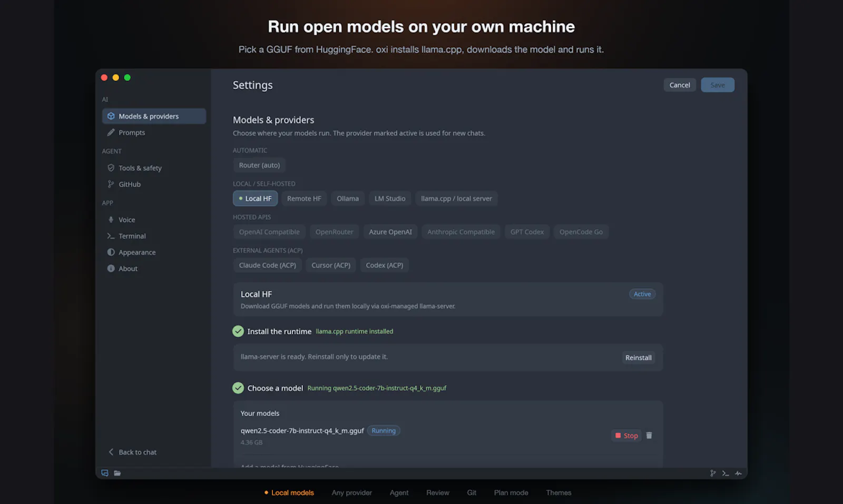
Task: Switch to the Agent tab
Action: coord(399,493)
